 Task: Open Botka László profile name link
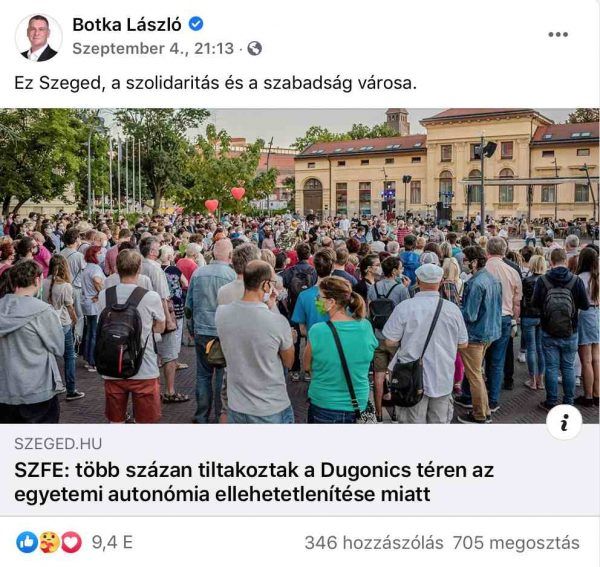click(x=127, y=25)
